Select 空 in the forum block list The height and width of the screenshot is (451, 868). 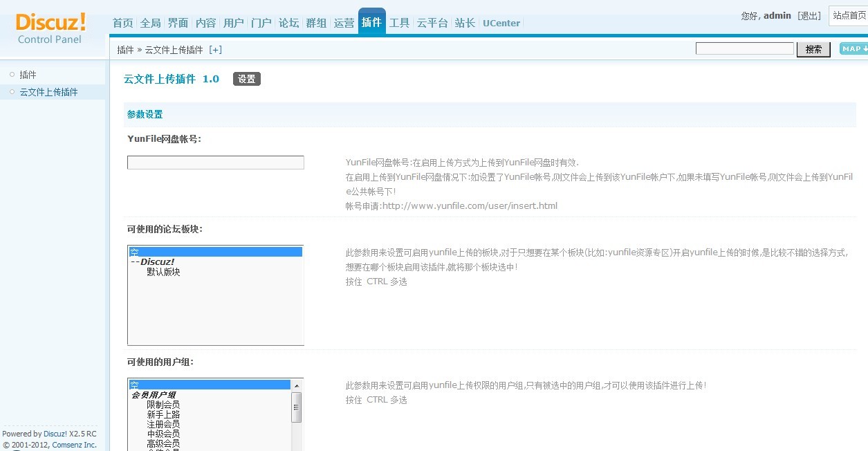point(216,252)
